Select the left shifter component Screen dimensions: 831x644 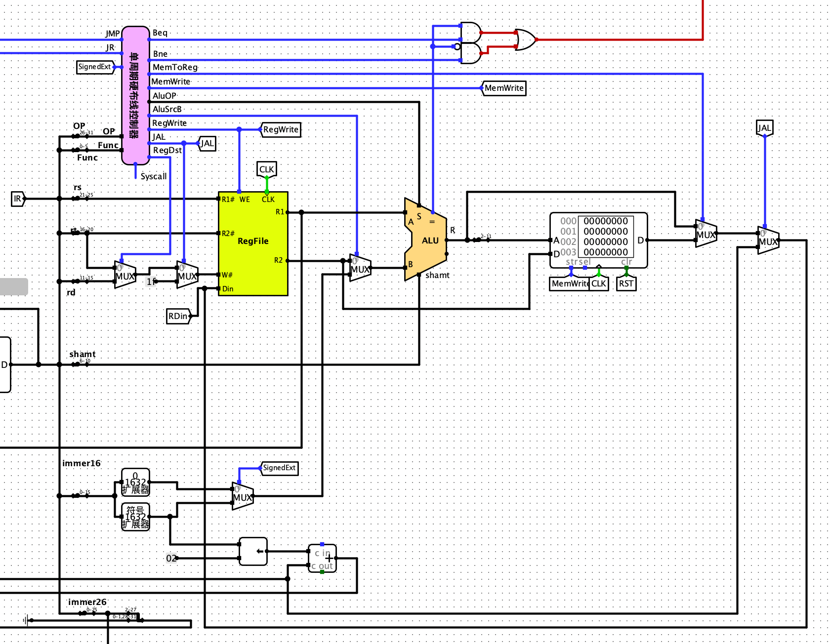[253, 552]
